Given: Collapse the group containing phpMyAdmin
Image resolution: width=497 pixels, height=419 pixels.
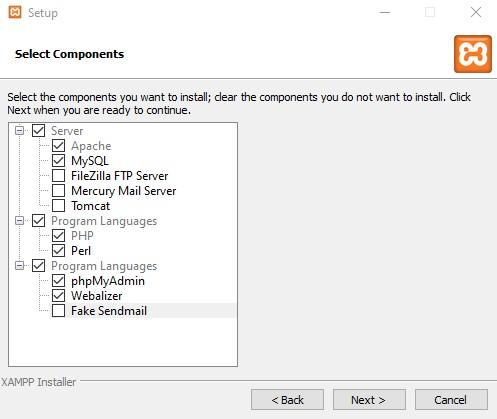Looking at the screenshot, I should click(x=20, y=266).
